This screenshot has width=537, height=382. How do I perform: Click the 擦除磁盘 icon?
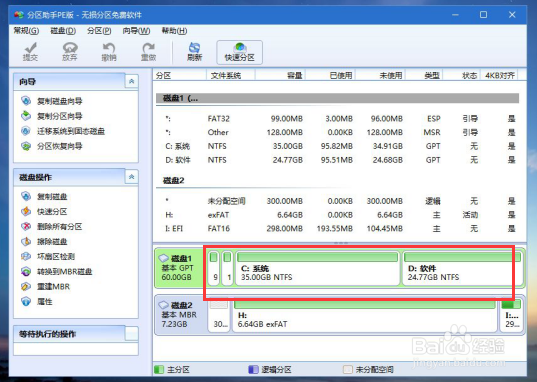click(26, 242)
